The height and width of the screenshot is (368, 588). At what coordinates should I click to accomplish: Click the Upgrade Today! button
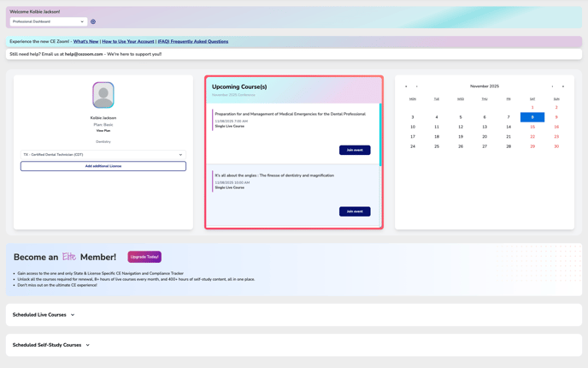pyautogui.click(x=144, y=257)
